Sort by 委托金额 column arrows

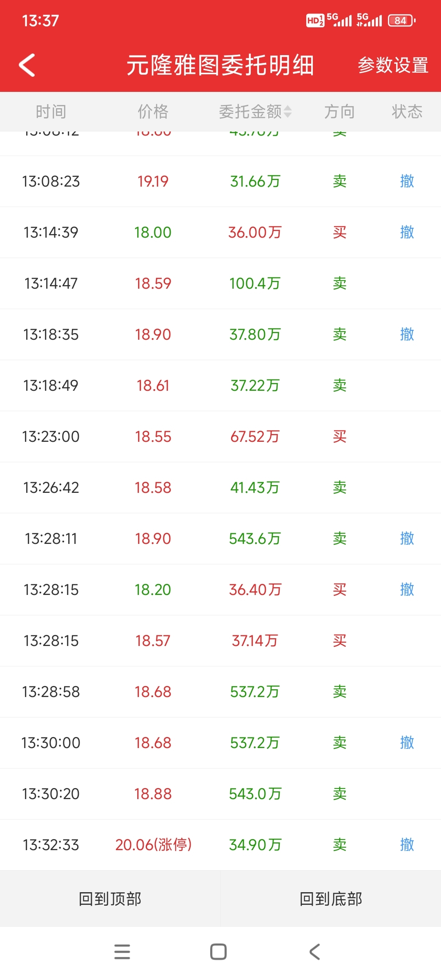coord(288,111)
